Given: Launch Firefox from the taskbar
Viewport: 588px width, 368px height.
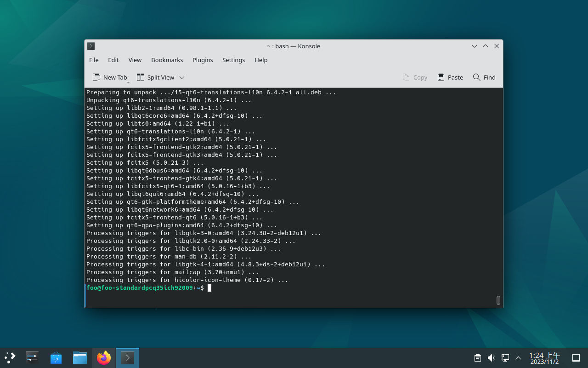Looking at the screenshot, I should pyautogui.click(x=104, y=358).
